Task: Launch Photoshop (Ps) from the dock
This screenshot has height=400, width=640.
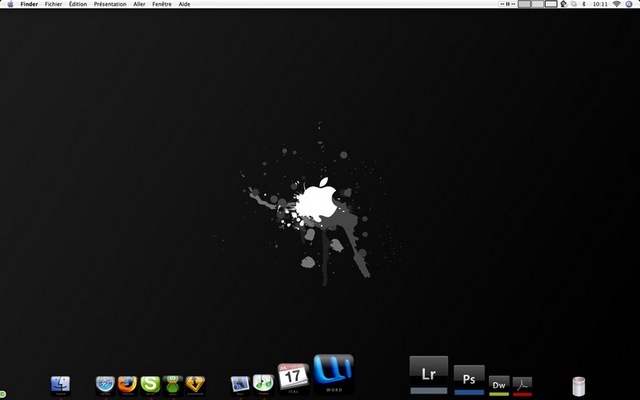Action: click(469, 380)
